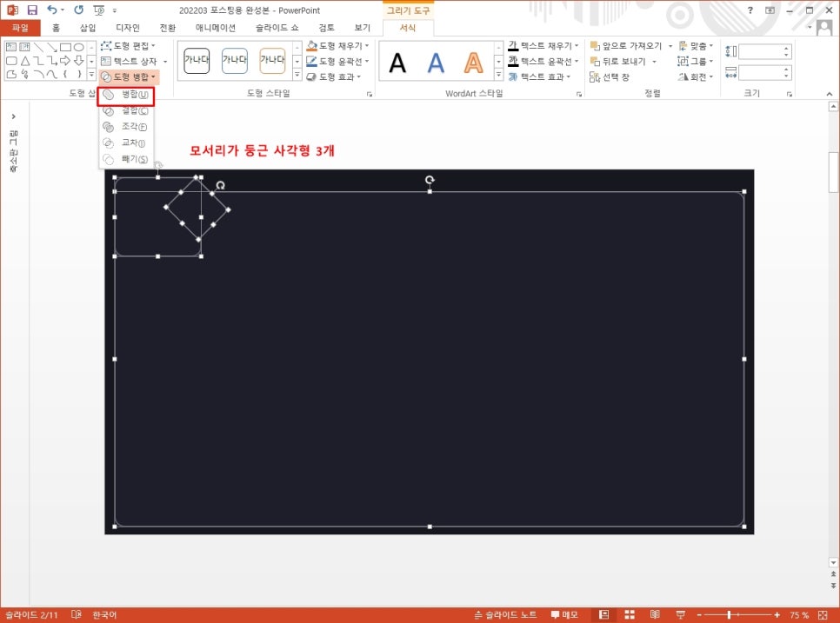Image resolution: width=840 pixels, height=623 pixels.
Task: Apply the orange outlined A WordArt style
Action: [473, 63]
